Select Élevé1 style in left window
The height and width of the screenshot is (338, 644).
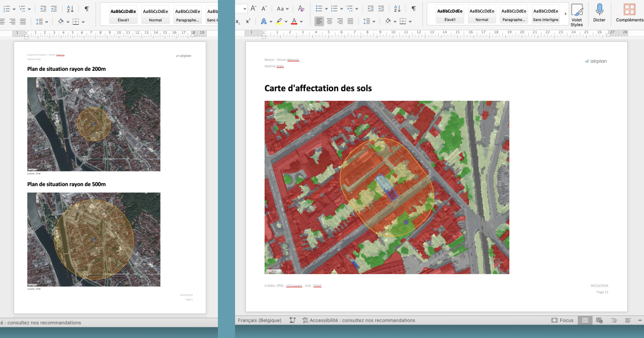123,14
